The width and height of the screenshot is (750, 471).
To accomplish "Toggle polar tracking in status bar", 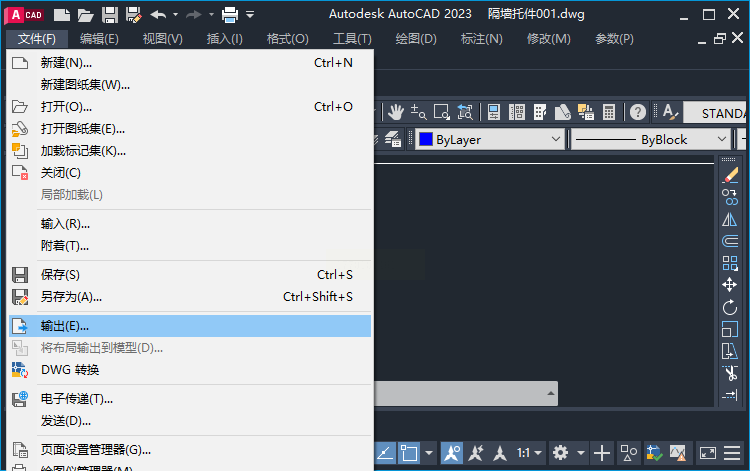I will [385, 452].
